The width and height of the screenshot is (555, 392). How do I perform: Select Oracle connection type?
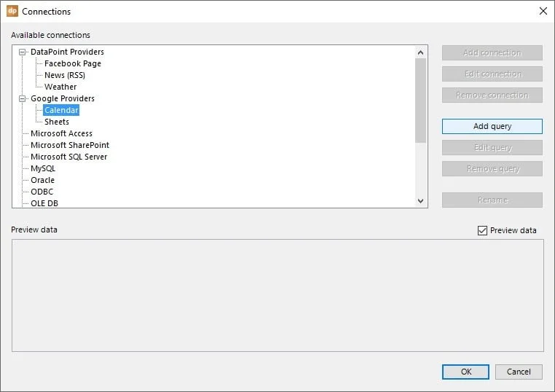(42, 180)
